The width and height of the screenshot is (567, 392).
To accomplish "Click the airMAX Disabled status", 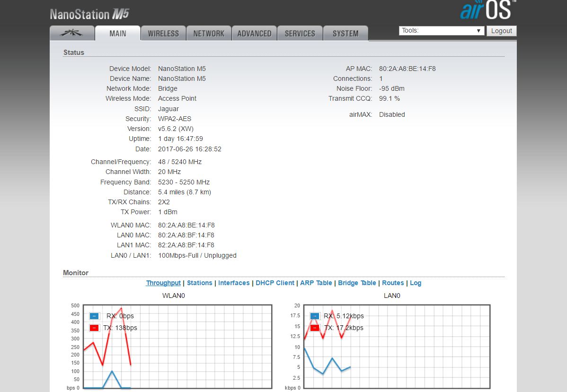I will [x=392, y=114].
